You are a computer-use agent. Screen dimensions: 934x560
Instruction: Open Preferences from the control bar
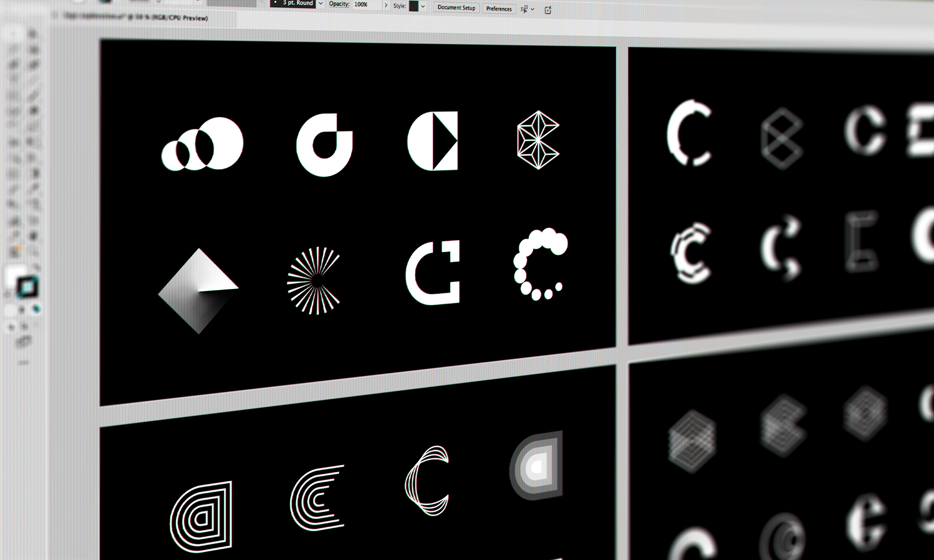point(499,9)
